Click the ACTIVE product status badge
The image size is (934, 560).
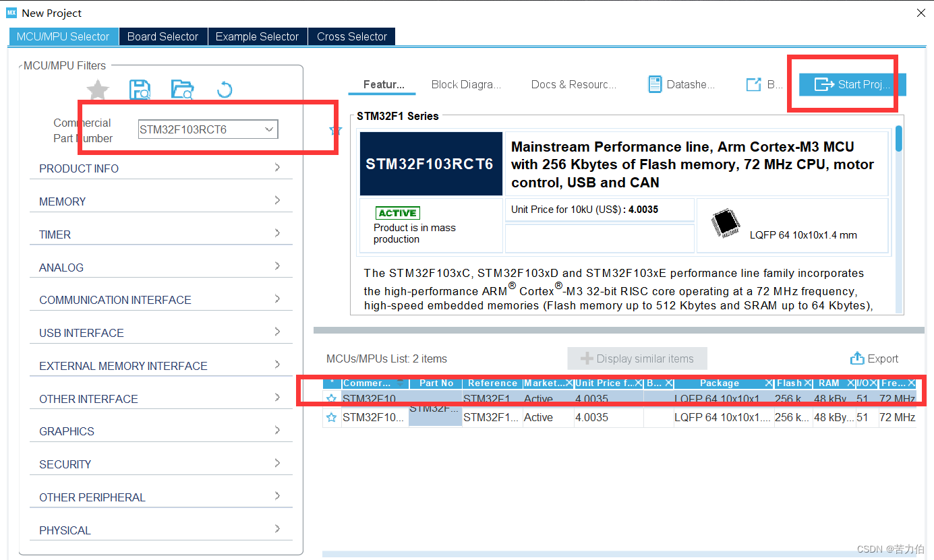tap(398, 213)
